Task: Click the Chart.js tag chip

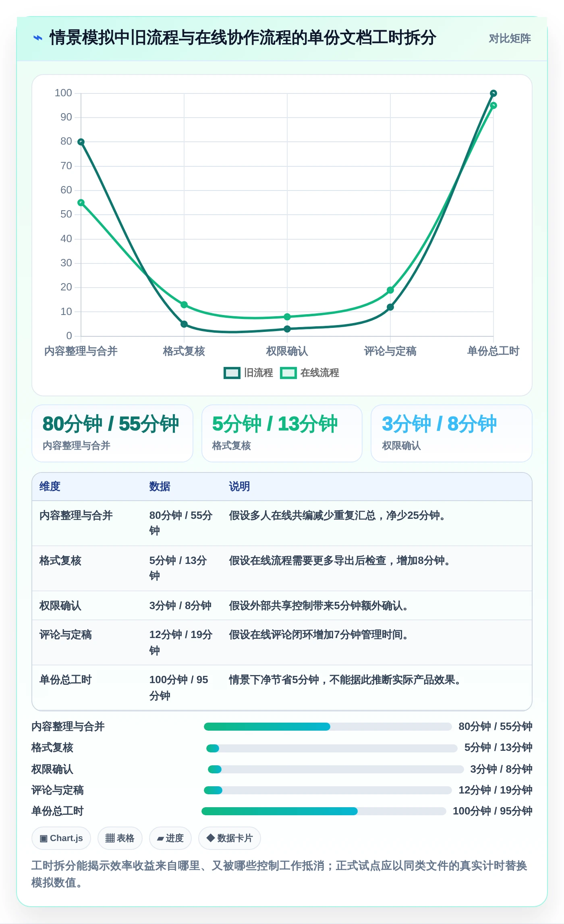Action: coord(61,838)
